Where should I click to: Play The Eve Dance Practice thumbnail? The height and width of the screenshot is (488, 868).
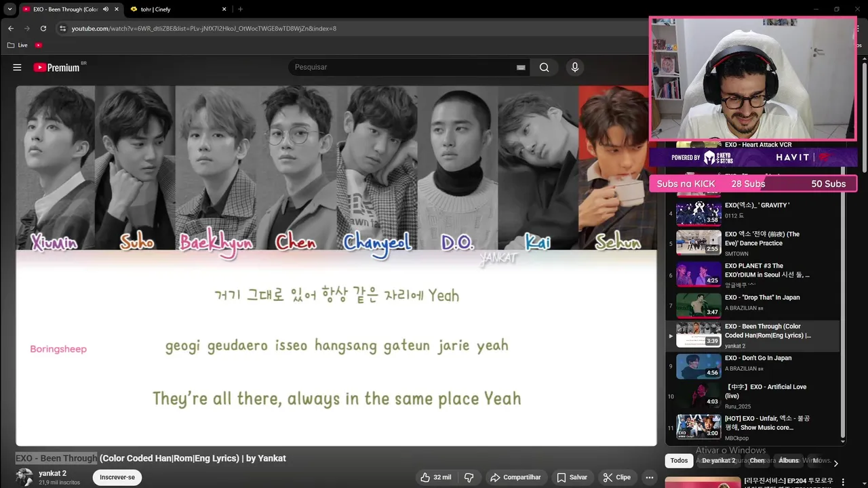tap(698, 243)
